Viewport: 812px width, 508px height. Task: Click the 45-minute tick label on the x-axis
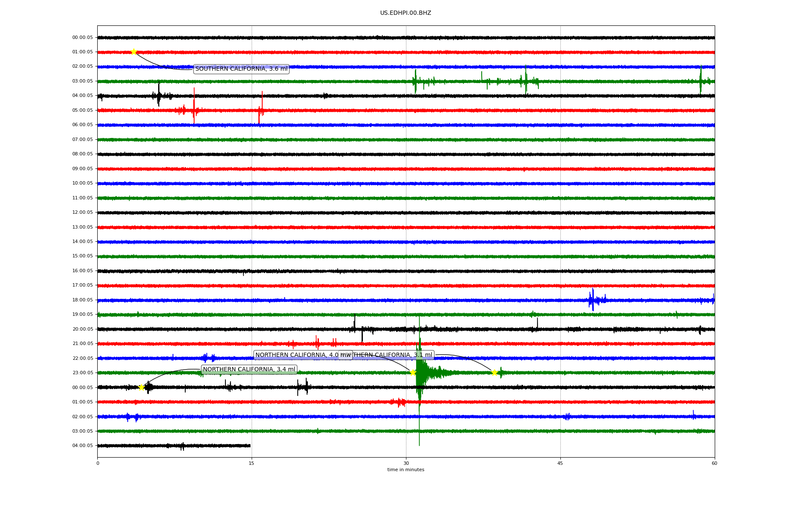(x=560, y=463)
